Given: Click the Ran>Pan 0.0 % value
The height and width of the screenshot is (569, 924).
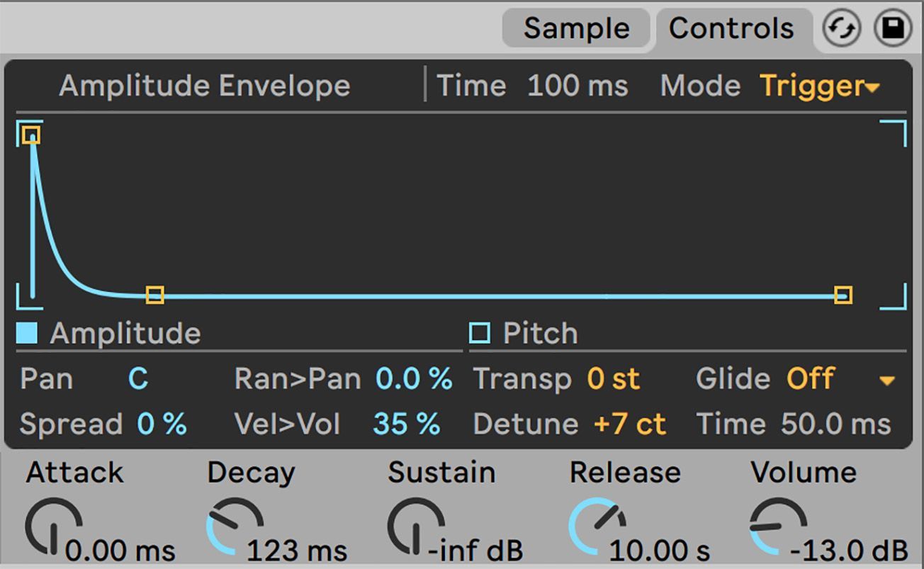Looking at the screenshot, I should (x=414, y=379).
